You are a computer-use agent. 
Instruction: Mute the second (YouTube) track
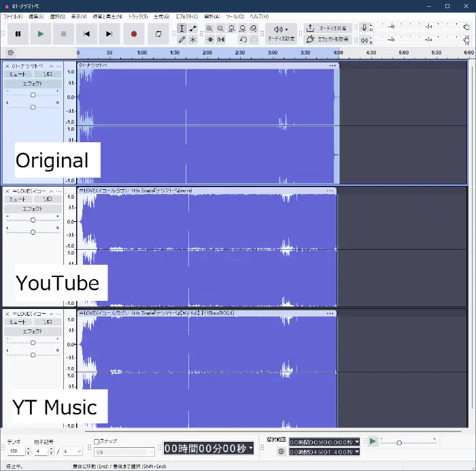[18, 199]
